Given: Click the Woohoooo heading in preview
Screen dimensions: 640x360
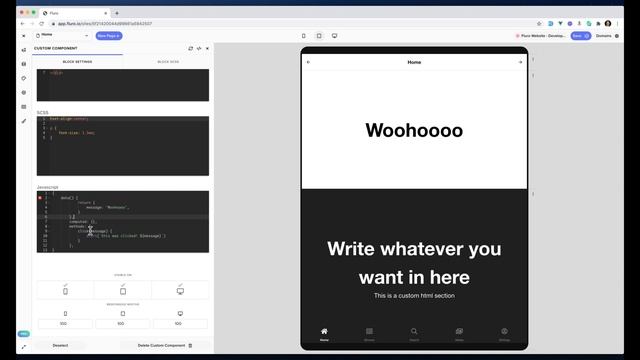Looking at the screenshot, I should click(x=414, y=131).
